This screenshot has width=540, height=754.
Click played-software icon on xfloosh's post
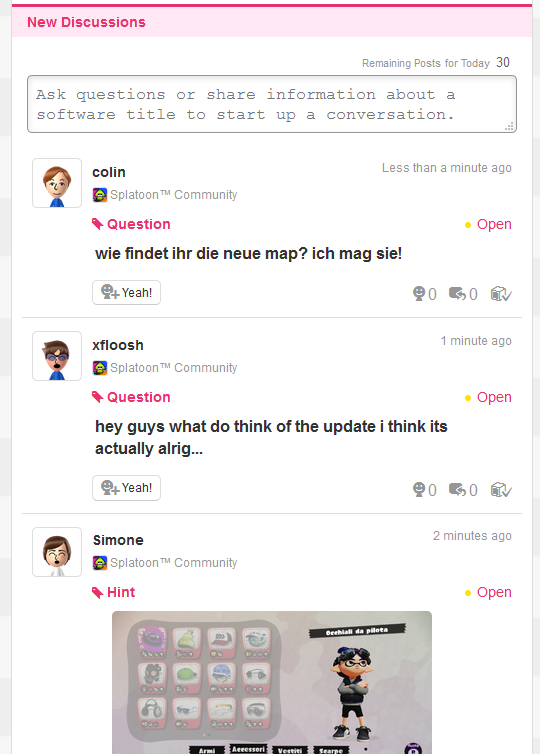coord(501,490)
